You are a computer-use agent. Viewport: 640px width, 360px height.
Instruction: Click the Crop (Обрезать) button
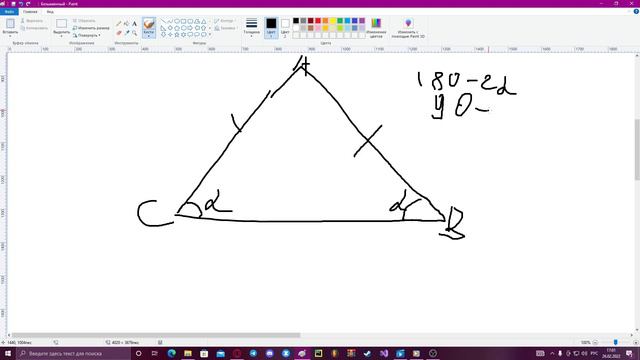pos(84,20)
